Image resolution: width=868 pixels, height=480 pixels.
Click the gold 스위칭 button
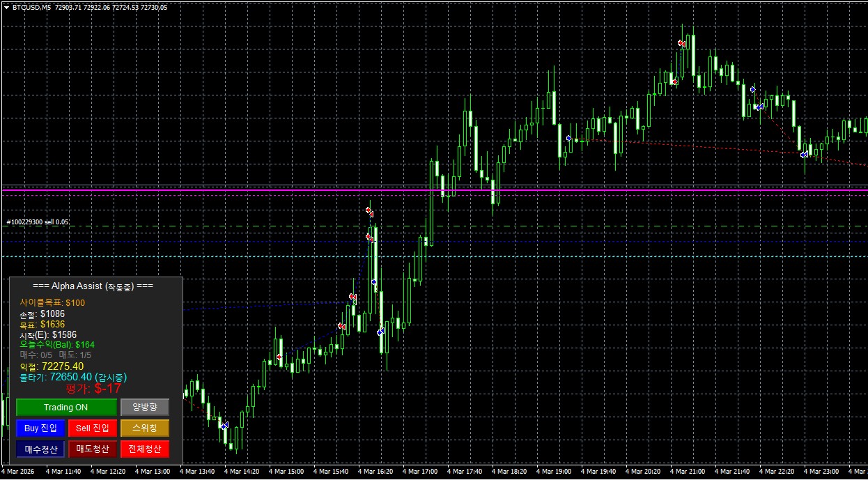coord(145,428)
